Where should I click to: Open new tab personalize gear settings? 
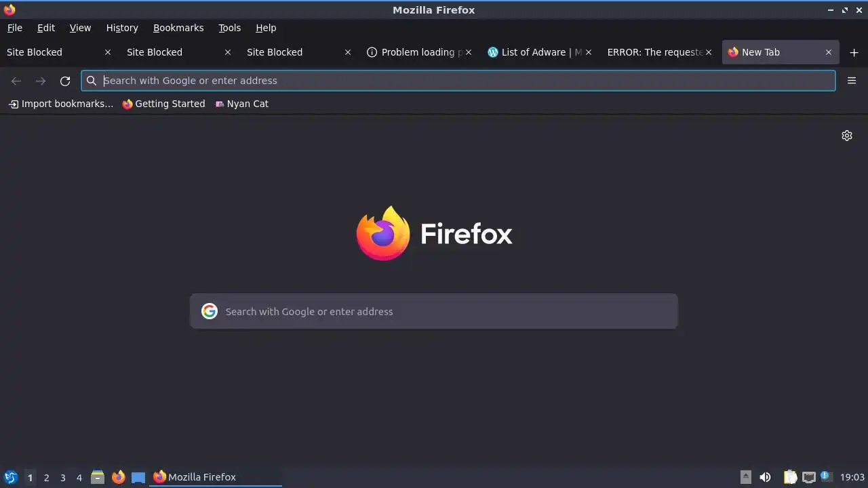coord(847,136)
